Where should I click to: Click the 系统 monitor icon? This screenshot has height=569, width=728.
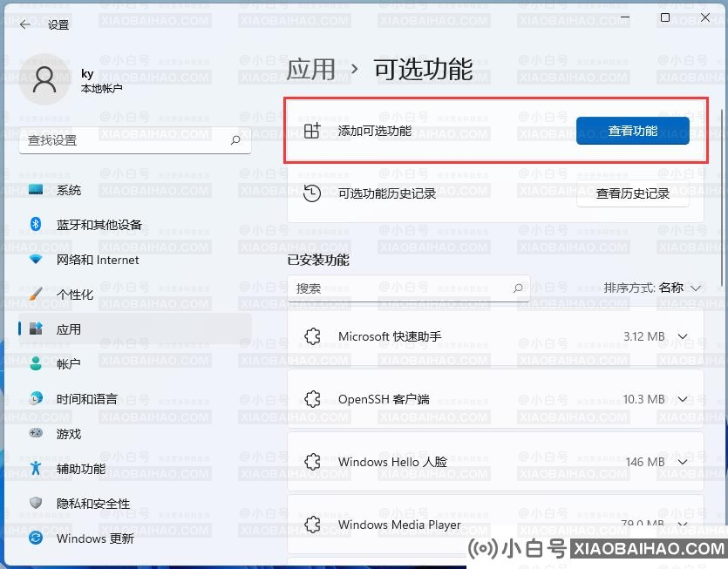click(x=36, y=189)
